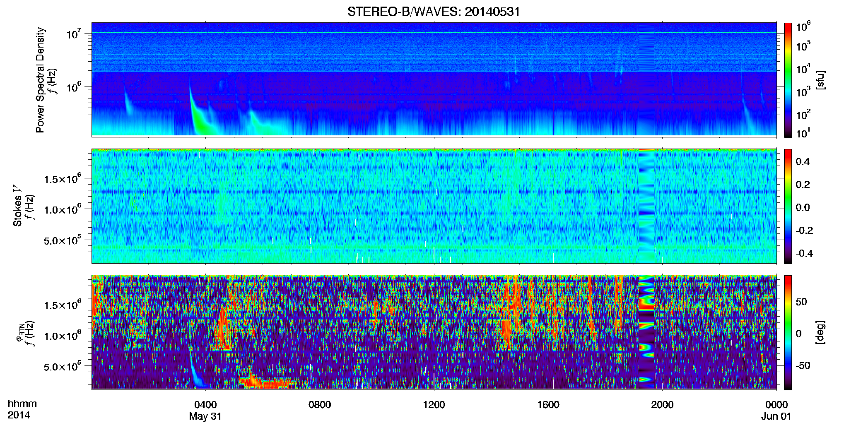The height and width of the screenshot is (447, 868).
Task: Click the 0000 time tick label
Action: pos(776,404)
